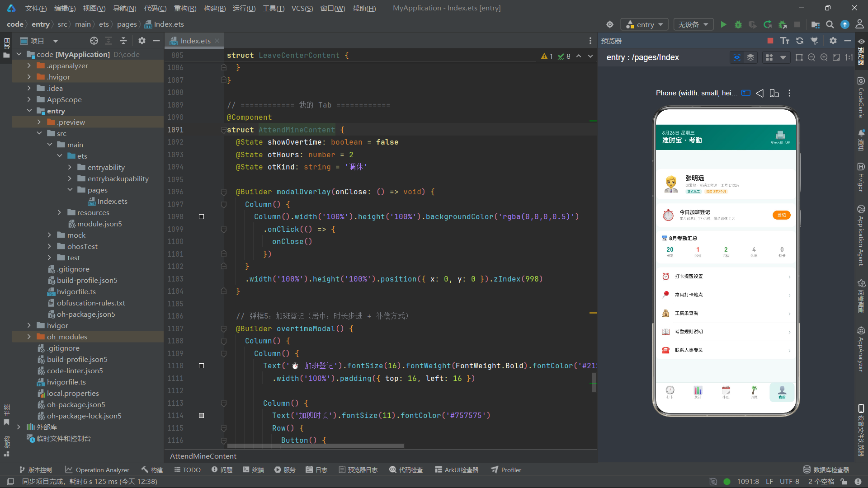Viewport: 868px width, 488px height.
Task: Expand the .appanalyzer folder
Action: [x=29, y=66]
